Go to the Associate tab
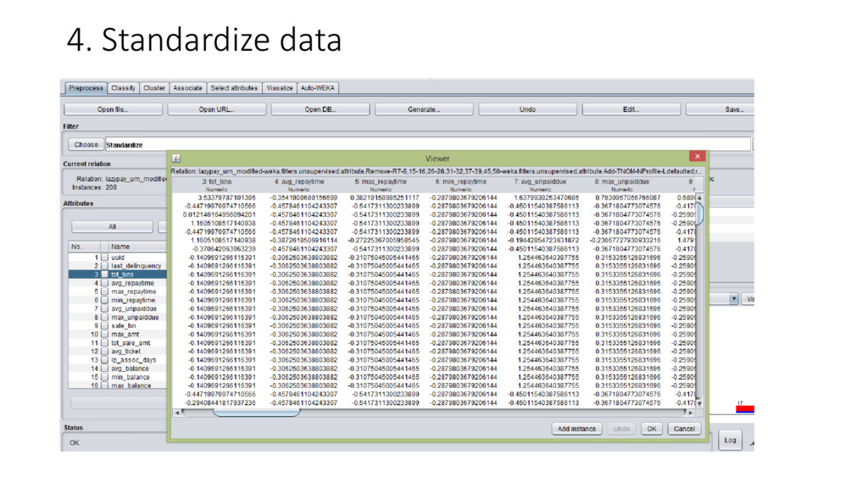The width and height of the screenshot is (868, 488). tap(187, 88)
